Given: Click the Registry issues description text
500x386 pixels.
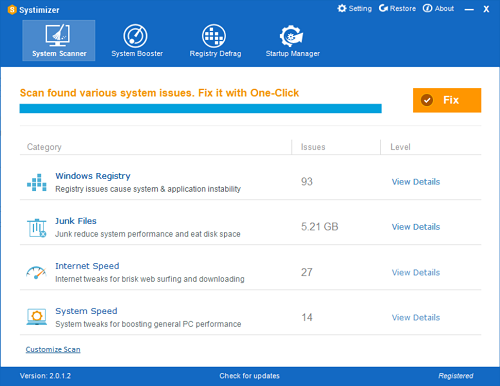Looking at the screenshot, I should pos(148,189).
